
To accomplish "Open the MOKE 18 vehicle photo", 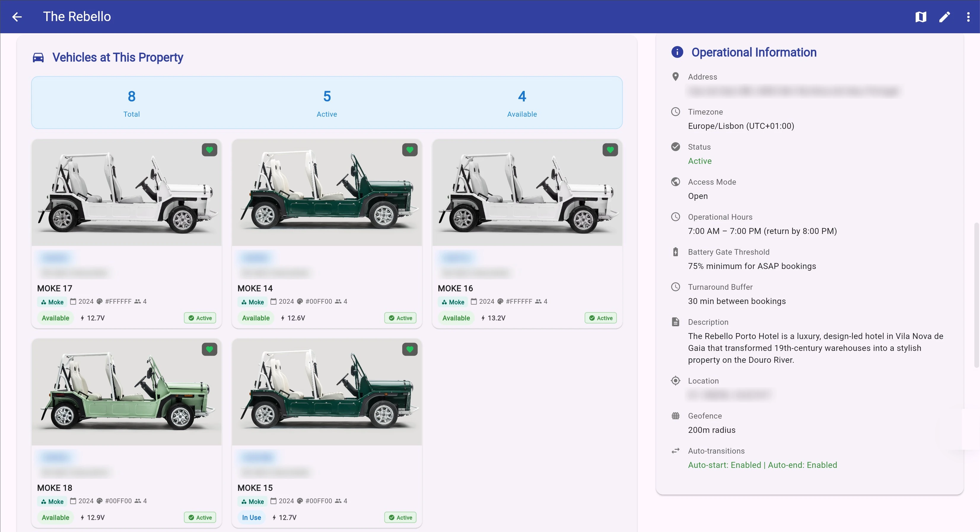I will 127,392.
